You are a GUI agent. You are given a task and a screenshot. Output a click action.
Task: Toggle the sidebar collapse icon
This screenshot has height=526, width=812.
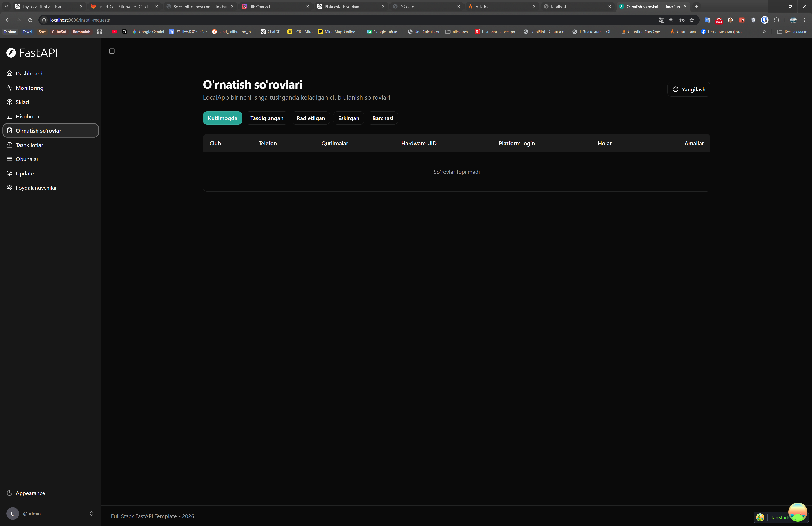(112, 51)
